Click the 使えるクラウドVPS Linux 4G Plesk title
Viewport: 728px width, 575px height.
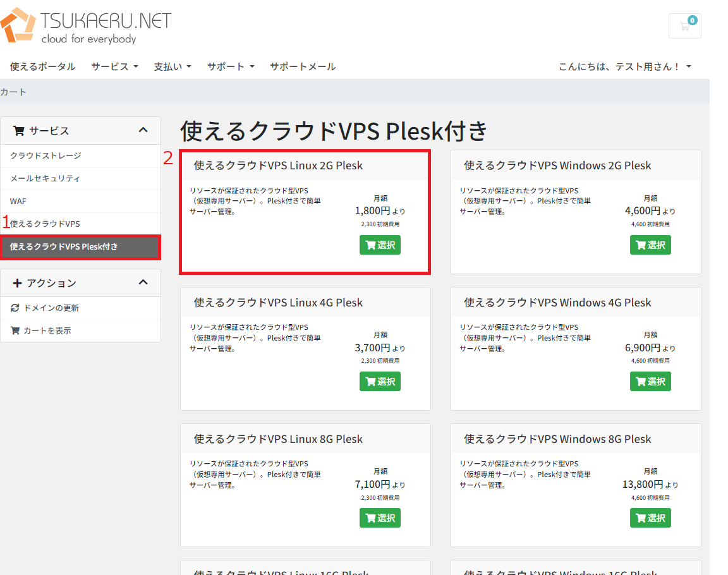278,303
